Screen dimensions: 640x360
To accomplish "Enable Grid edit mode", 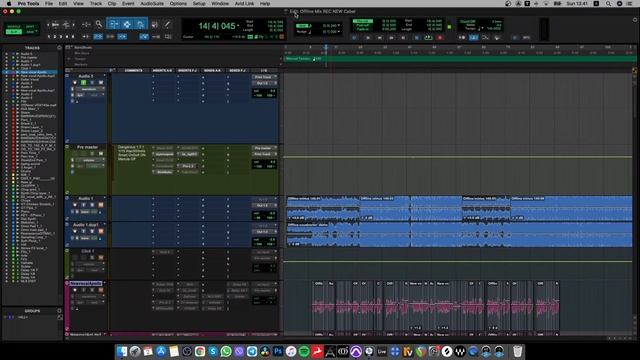I will (x=30, y=31).
